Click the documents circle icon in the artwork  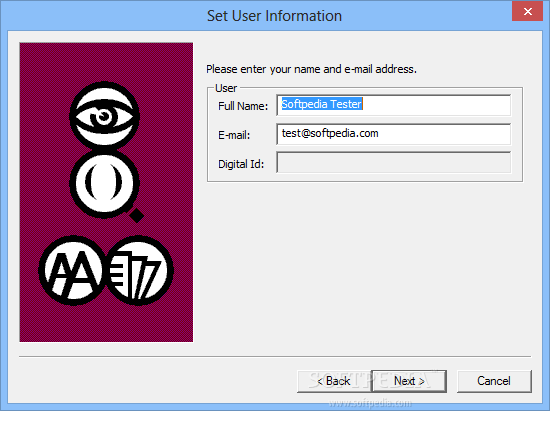click(x=139, y=270)
